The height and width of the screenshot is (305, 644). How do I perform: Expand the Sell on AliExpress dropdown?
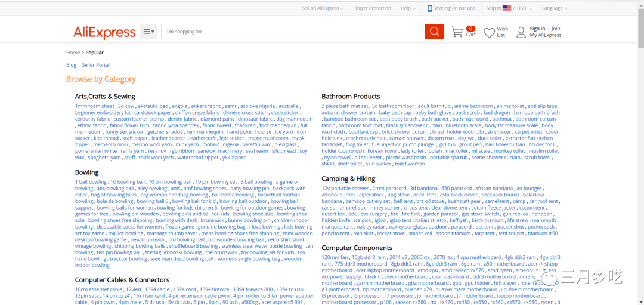[323, 8]
